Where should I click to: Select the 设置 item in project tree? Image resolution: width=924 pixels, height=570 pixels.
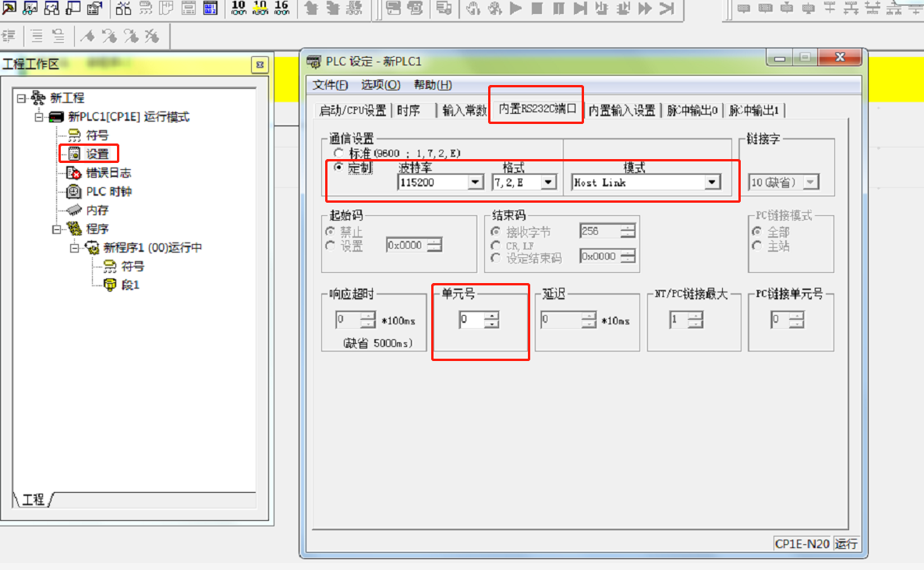click(x=97, y=154)
